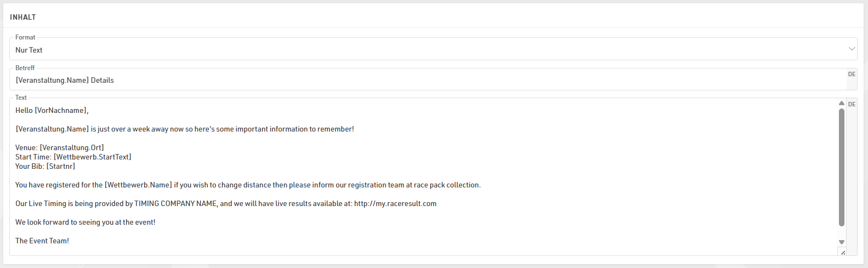Click the "We look forward" closing line
Image resolution: width=868 pixels, height=268 pixels.
point(85,223)
